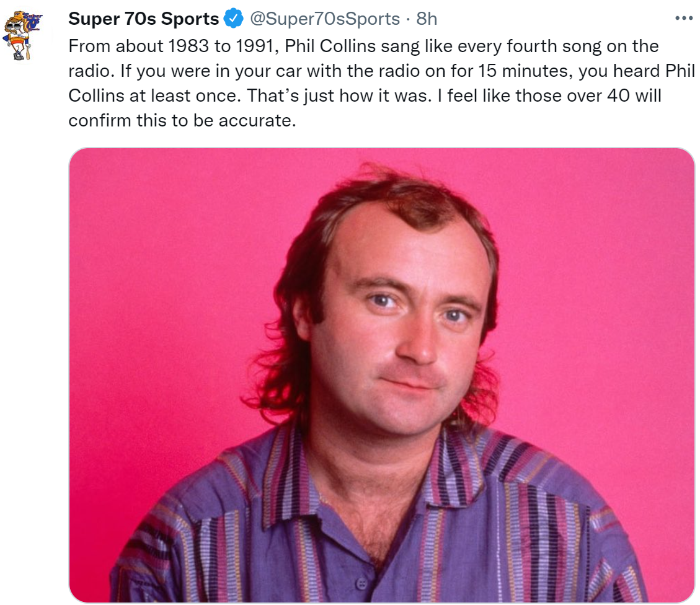Click the tweet line 'Collins at least once'
700x605 pixels.
point(365,96)
